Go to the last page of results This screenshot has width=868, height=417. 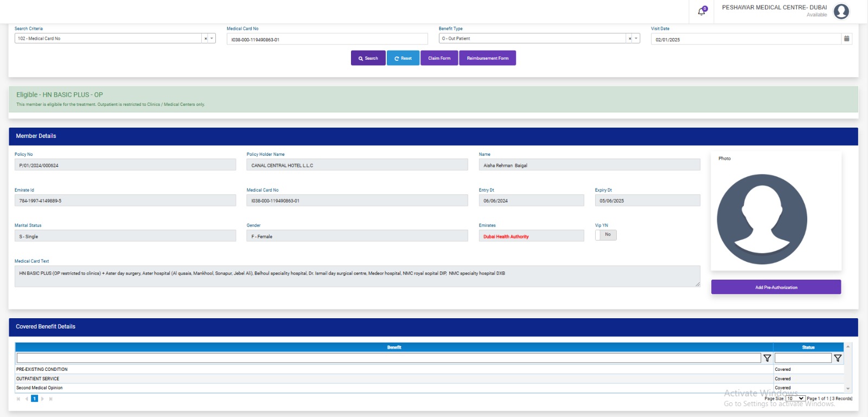click(51, 399)
